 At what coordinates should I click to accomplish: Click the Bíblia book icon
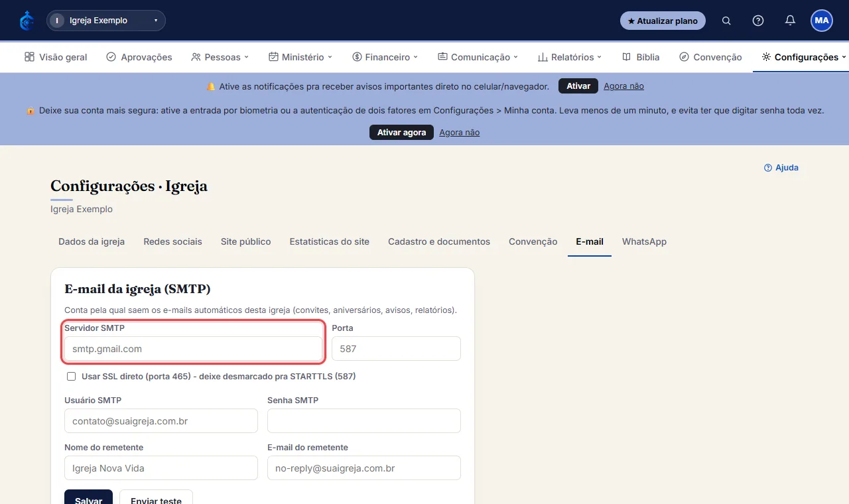click(626, 57)
